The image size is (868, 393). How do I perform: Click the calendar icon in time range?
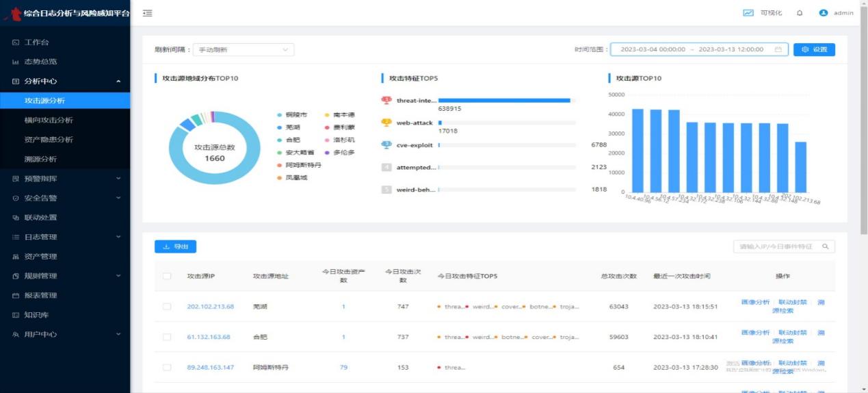coord(778,49)
